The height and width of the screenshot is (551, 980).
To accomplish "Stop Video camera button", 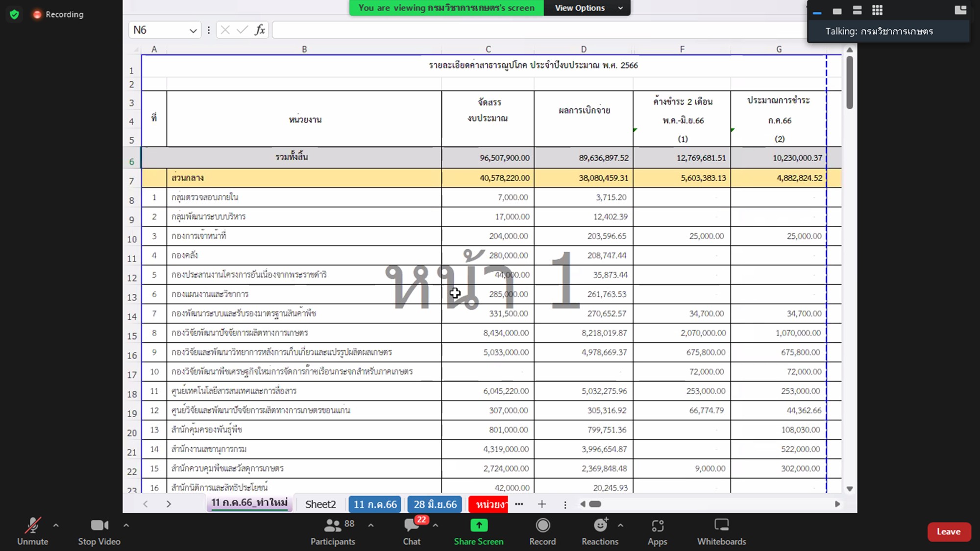I will point(99,531).
